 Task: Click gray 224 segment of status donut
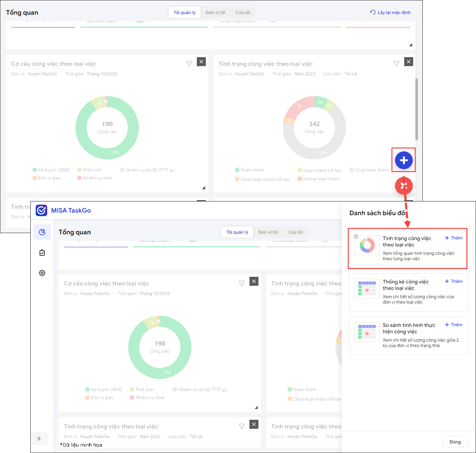323,152
